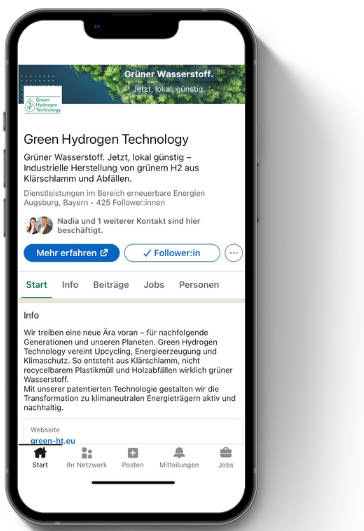This screenshot has width=364, height=531.
Task: Open the Beiträge tab
Action: pyautogui.click(x=111, y=285)
